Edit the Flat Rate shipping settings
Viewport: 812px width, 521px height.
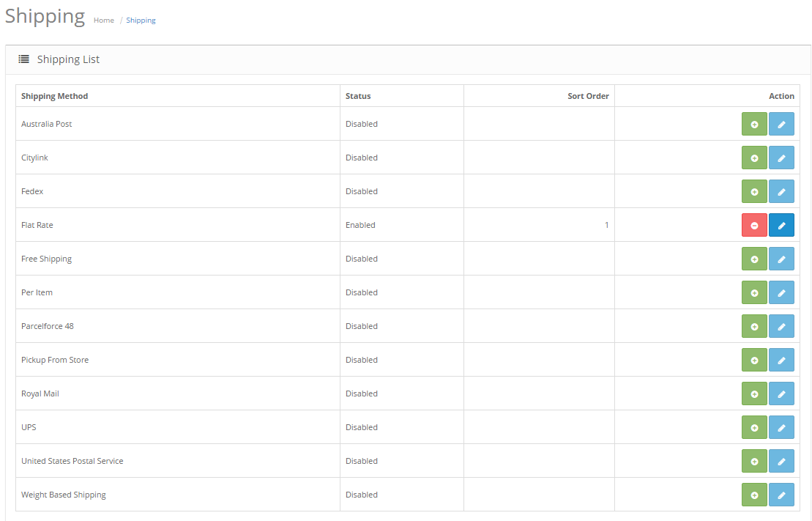pyautogui.click(x=781, y=226)
